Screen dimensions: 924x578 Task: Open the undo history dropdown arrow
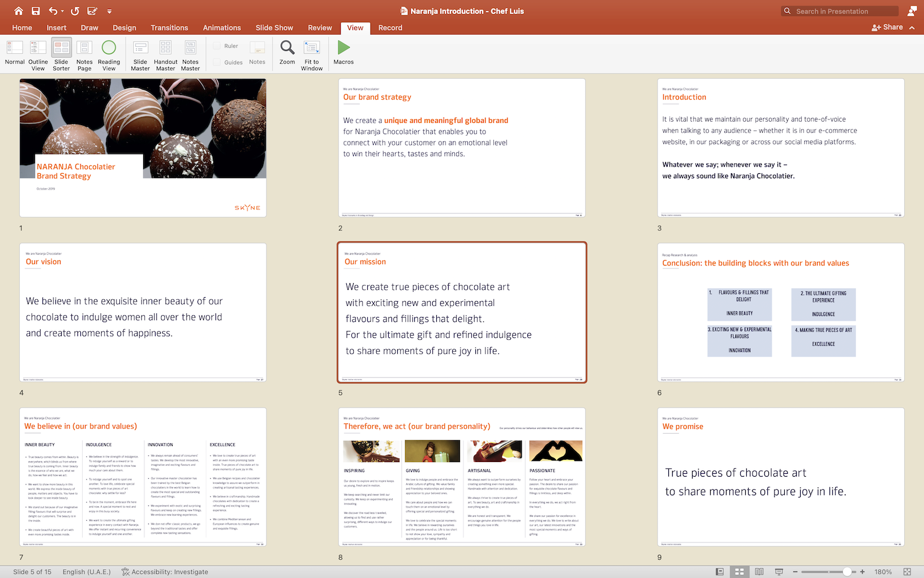click(x=63, y=11)
